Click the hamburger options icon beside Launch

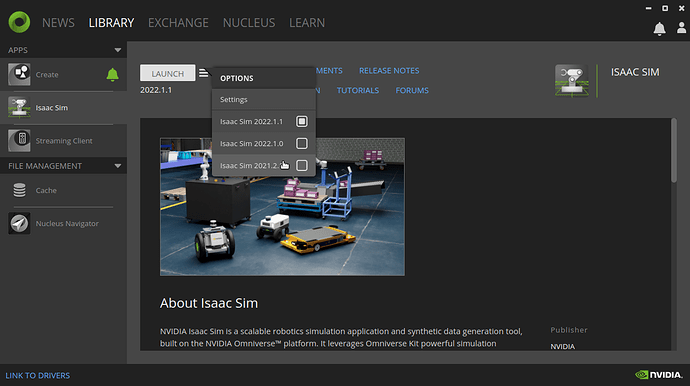203,73
